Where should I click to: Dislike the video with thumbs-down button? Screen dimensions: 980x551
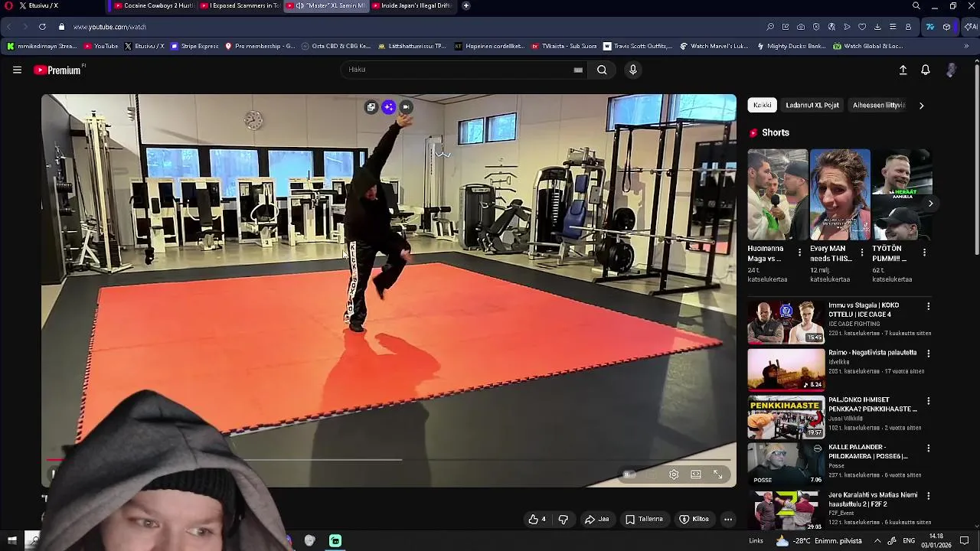coord(563,519)
